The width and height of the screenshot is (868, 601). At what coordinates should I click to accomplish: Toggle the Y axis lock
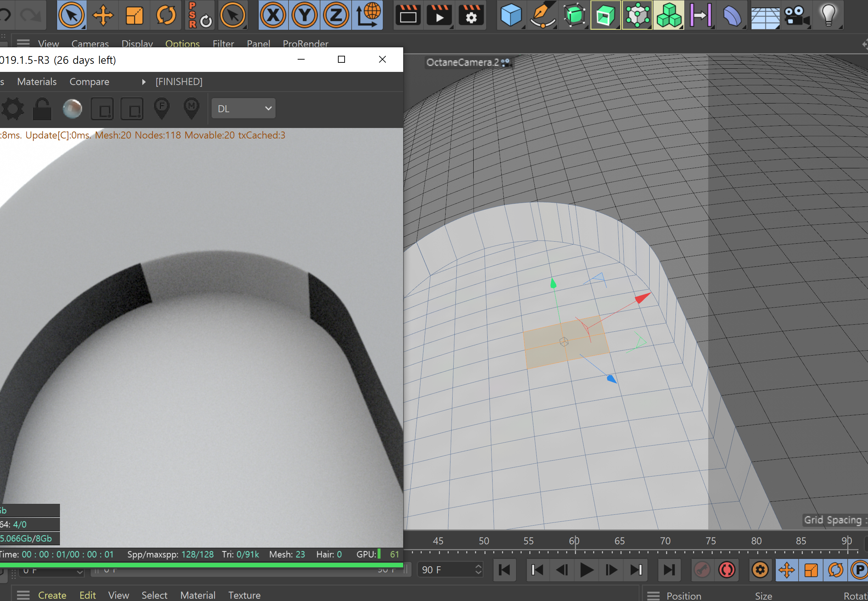point(305,15)
